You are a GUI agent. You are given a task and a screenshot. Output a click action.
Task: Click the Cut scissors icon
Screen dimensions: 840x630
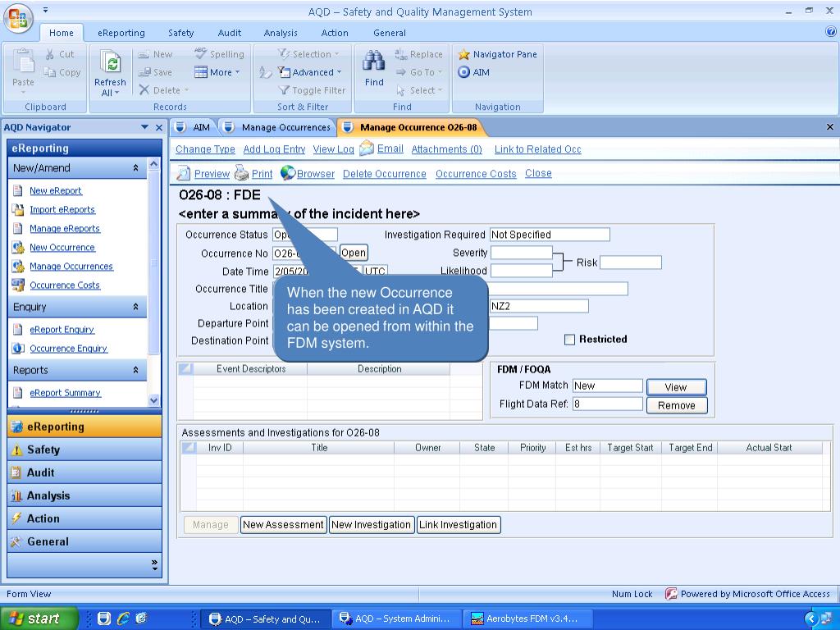click(50, 55)
